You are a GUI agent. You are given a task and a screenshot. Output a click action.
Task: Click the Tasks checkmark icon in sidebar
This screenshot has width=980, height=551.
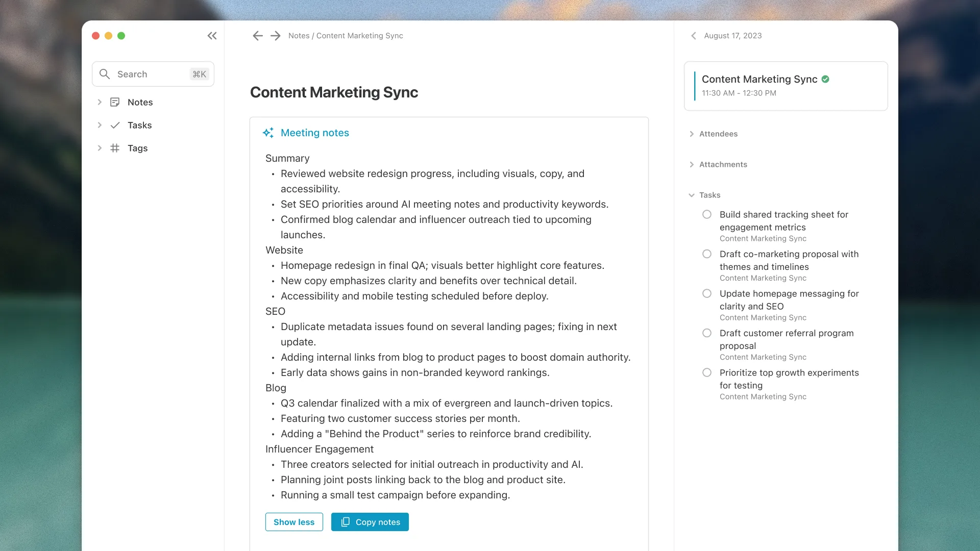point(115,125)
